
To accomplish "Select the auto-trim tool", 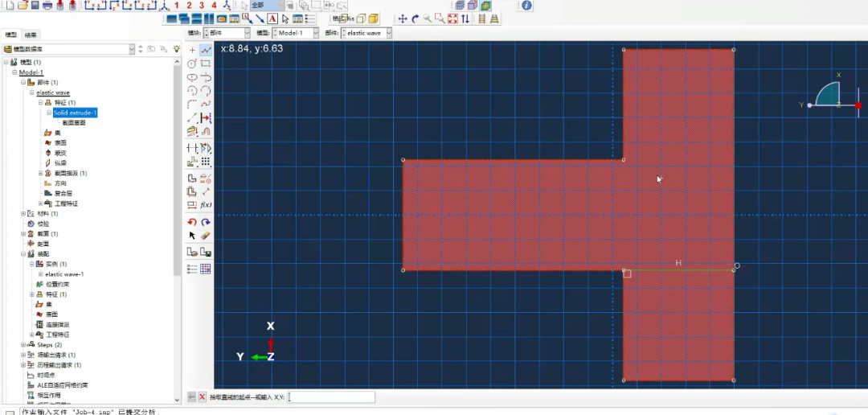I will pos(192,148).
